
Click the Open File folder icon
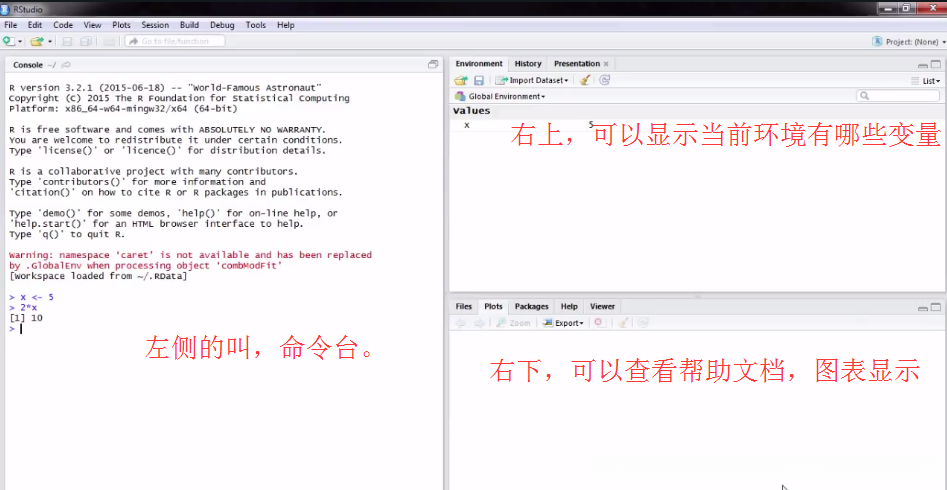[x=37, y=41]
